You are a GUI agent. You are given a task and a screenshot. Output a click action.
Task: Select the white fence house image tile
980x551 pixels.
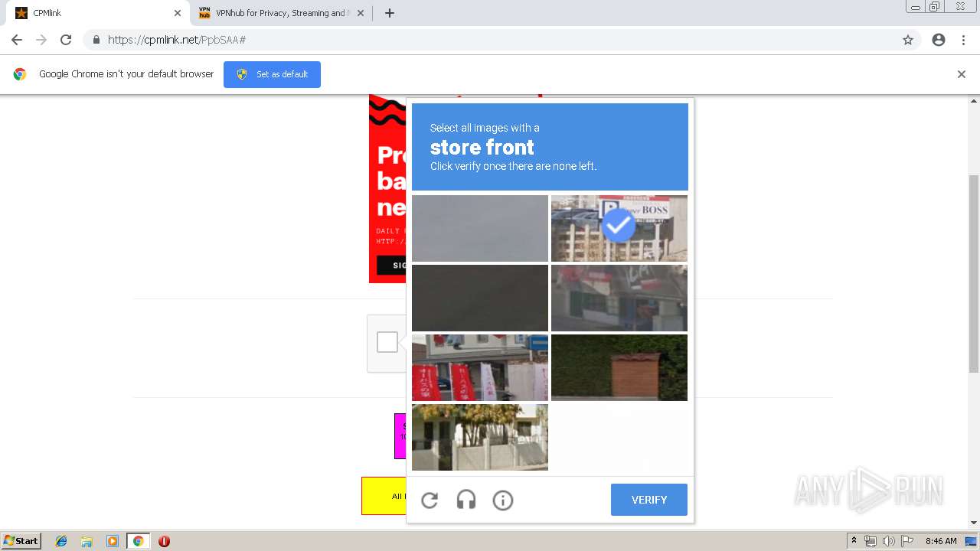click(x=480, y=437)
